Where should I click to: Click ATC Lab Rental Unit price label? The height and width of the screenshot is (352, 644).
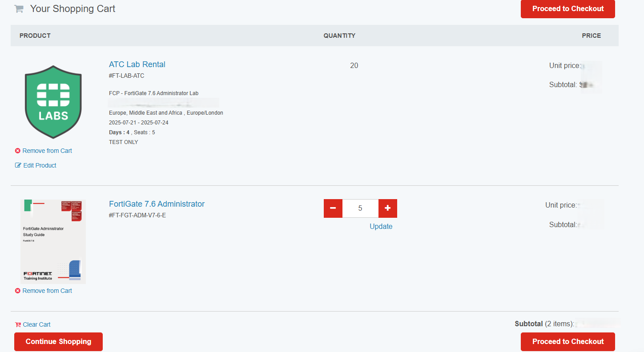point(565,66)
